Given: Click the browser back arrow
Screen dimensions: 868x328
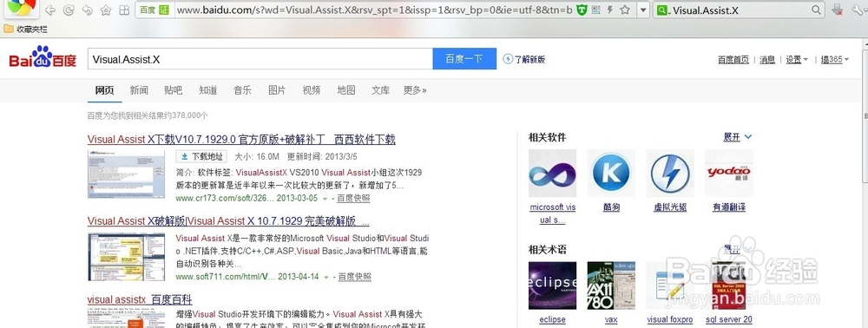Looking at the screenshot, I should [49, 10].
